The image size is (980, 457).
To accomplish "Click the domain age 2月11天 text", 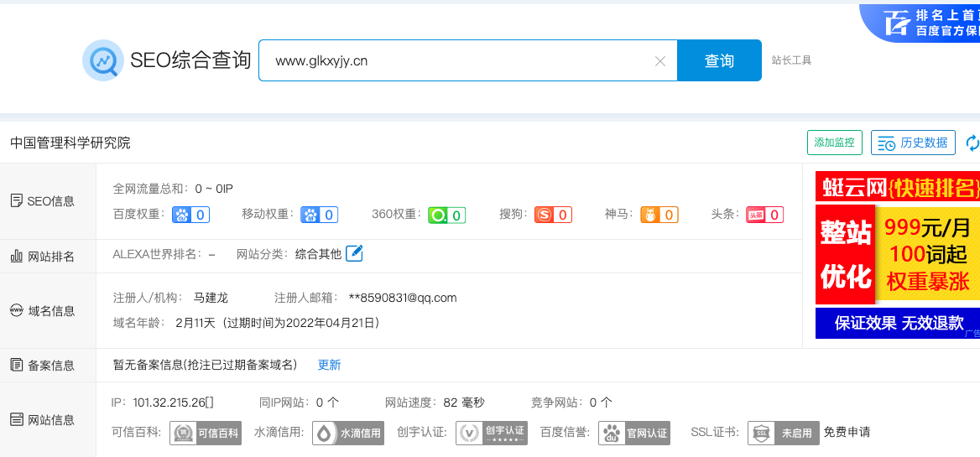I will pyautogui.click(x=195, y=323).
